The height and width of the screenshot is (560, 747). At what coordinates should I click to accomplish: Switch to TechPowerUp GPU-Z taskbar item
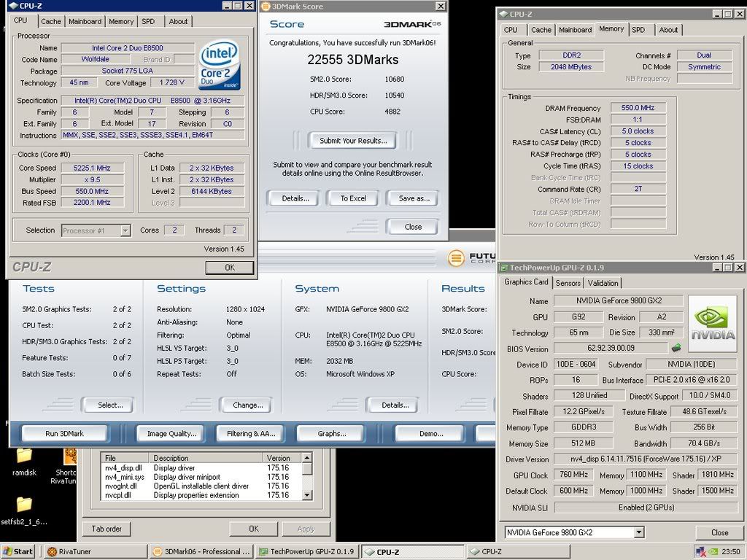tap(307, 551)
